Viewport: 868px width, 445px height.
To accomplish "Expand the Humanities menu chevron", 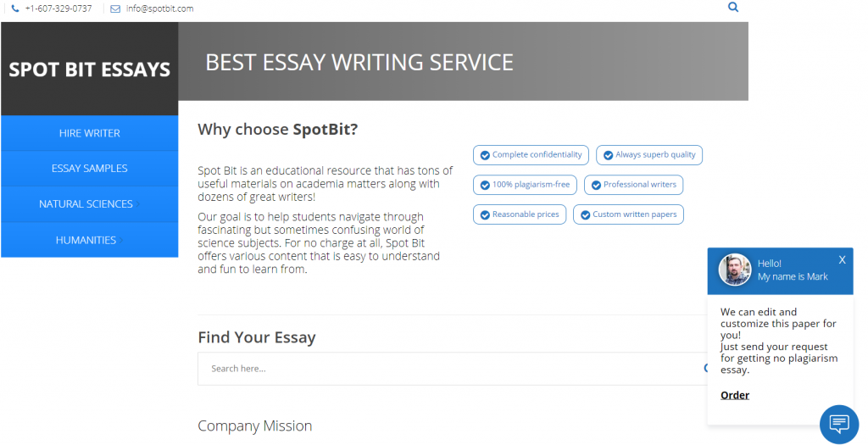I will click(x=120, y=240).
